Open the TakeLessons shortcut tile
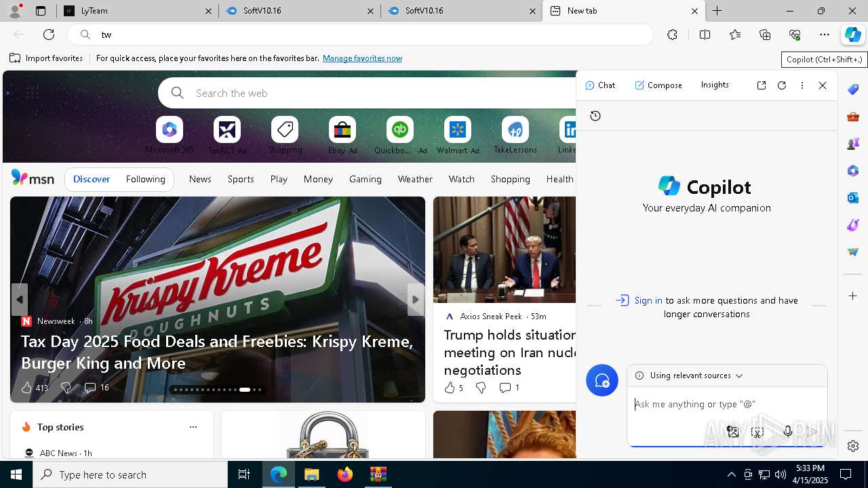The image size is (868, 488). pyautogui.click(x=515, y=136)
